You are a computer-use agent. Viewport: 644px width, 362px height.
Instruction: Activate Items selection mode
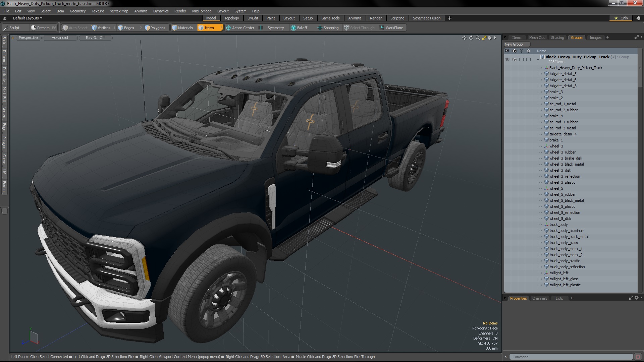pyautogui.click(x=210, y=28)
